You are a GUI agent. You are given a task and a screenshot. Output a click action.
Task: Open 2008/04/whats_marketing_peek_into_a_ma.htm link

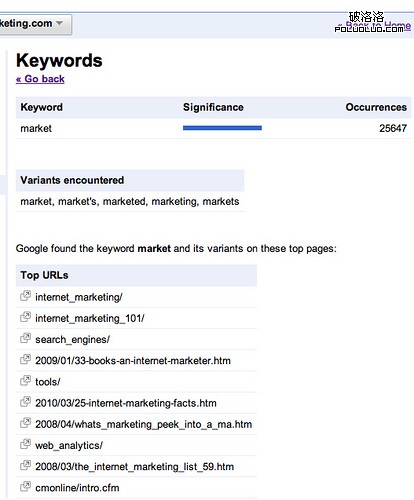pos(143,424)
